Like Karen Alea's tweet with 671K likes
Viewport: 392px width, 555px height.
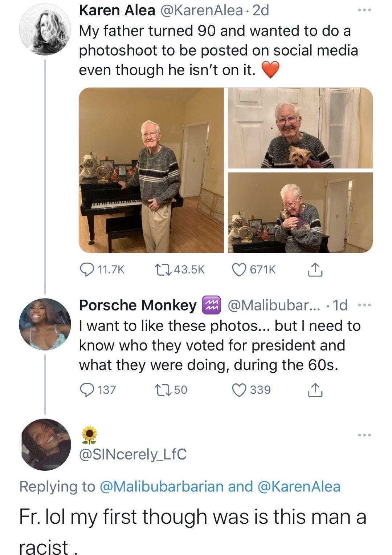(239, 270)
